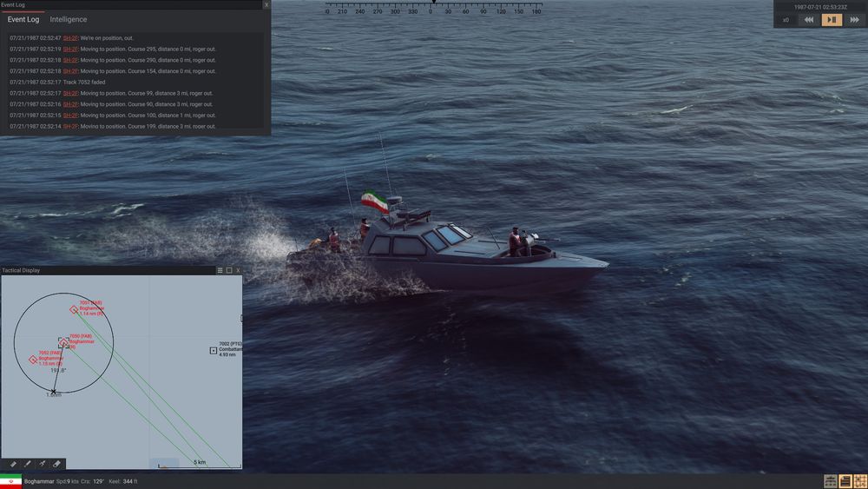Click the SH-2F link in Course 90 entry
The image size is (868, 489).
point(70,105)
